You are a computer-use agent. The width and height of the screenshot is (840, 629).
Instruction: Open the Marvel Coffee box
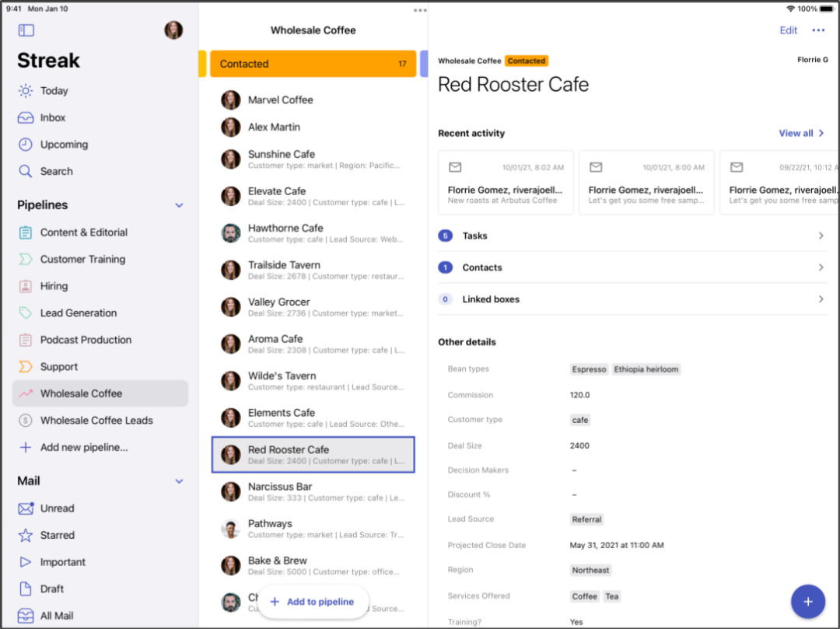(313, 100)
